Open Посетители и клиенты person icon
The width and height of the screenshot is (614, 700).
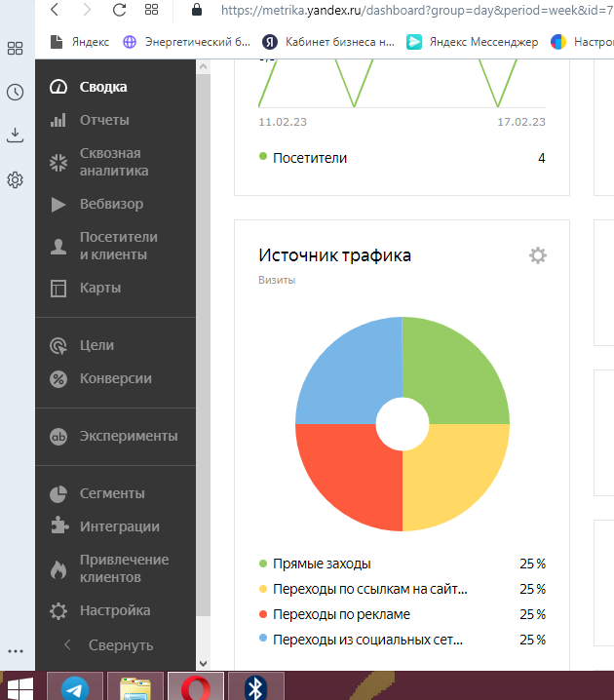point(58,246)
